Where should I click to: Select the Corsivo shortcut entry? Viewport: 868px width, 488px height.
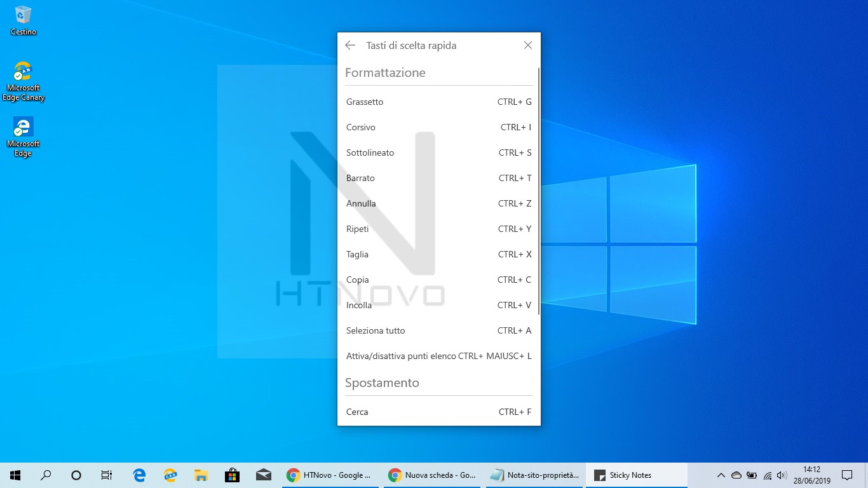coord(438,127)
